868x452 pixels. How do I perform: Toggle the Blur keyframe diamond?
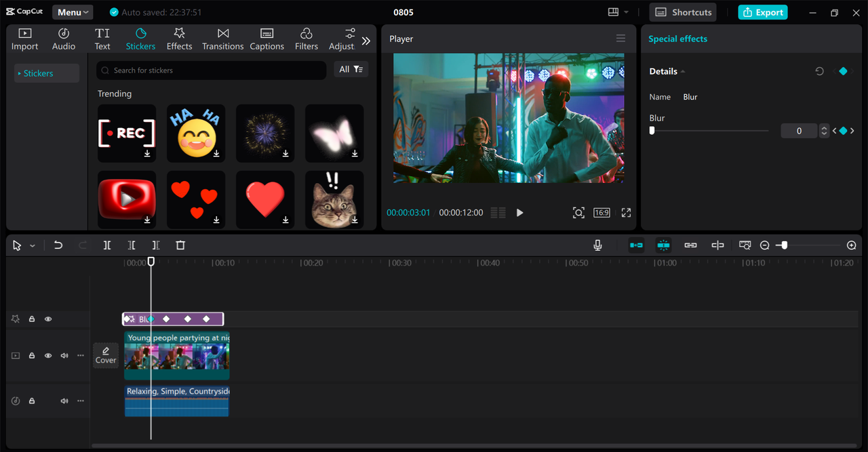click(x=843, y=131)
